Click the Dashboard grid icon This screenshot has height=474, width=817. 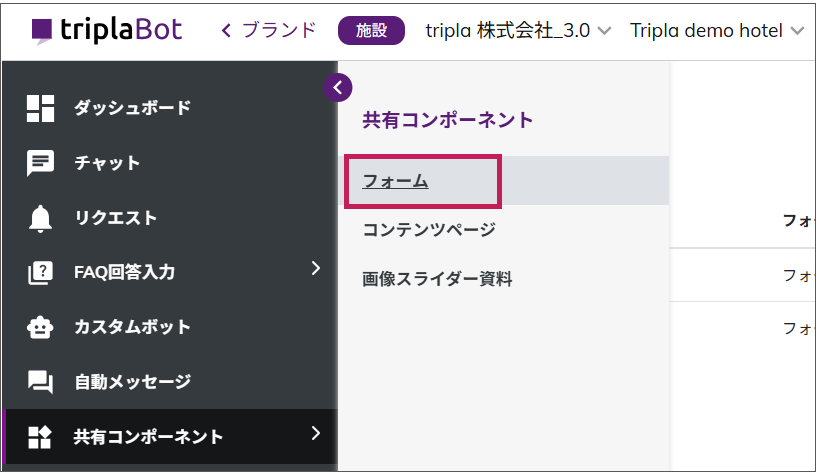(40, 108)
